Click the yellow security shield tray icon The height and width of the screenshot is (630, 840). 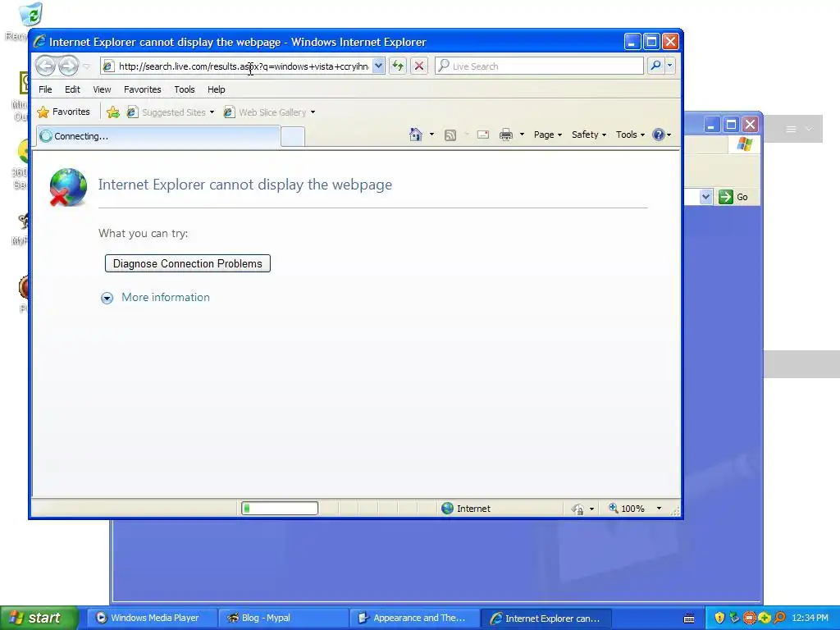pyautogui.click(x=719, y=618)
